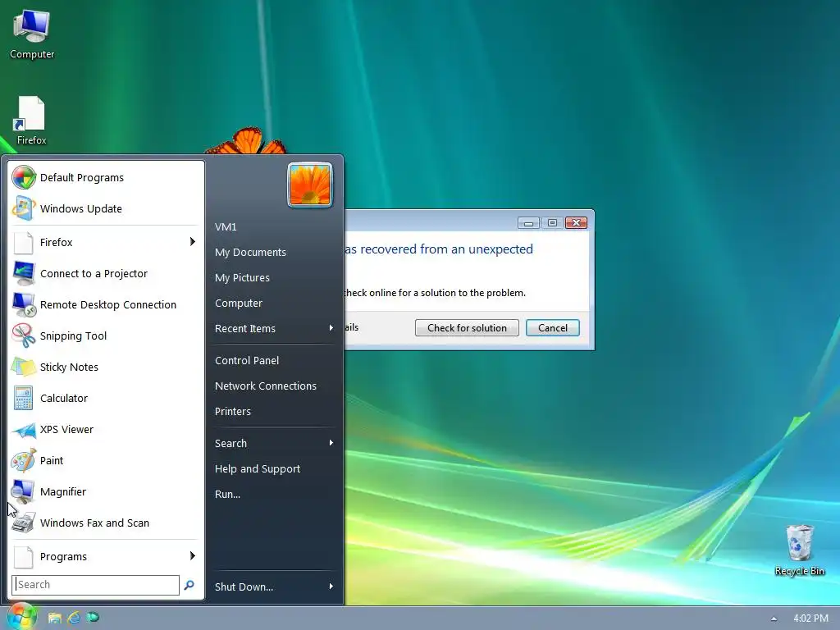Image resolution: width=840 pixels, height=630 pixels.
Task: Open My Documents
Action: (250, 253)
